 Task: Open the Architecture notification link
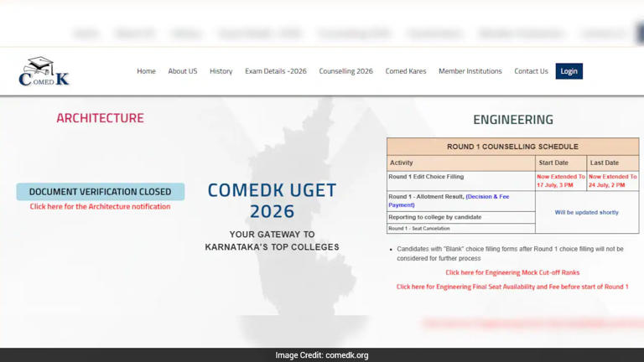100,206
